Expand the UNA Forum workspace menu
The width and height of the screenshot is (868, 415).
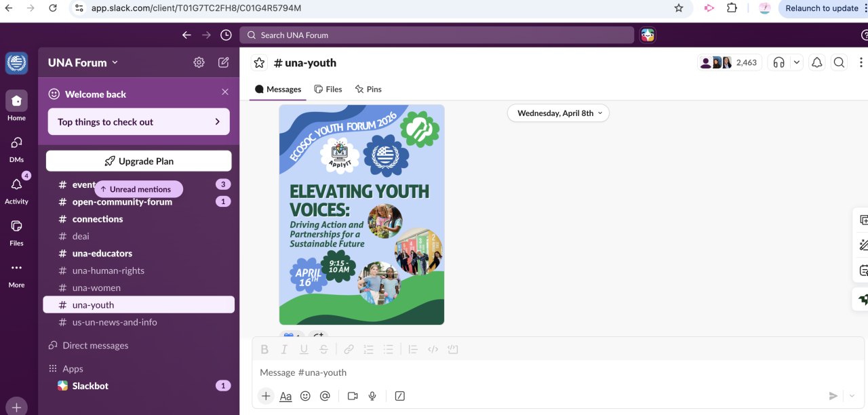(83, 62)
